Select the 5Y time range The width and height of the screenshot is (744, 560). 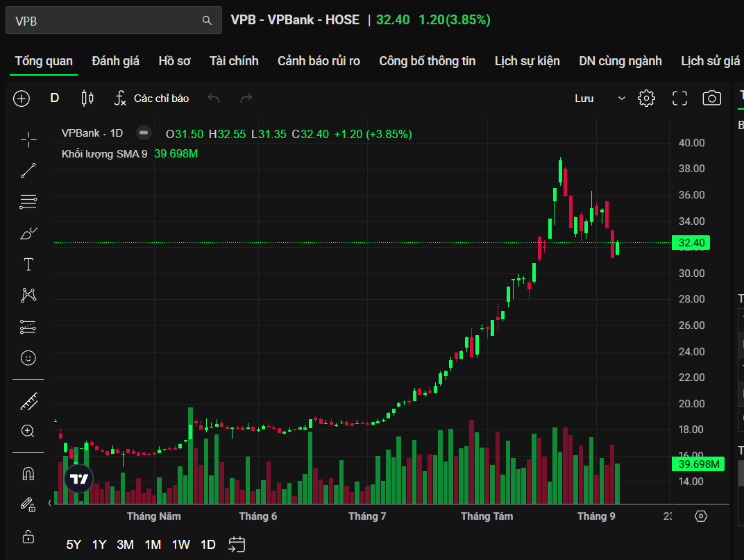click(x=74, y=544)
